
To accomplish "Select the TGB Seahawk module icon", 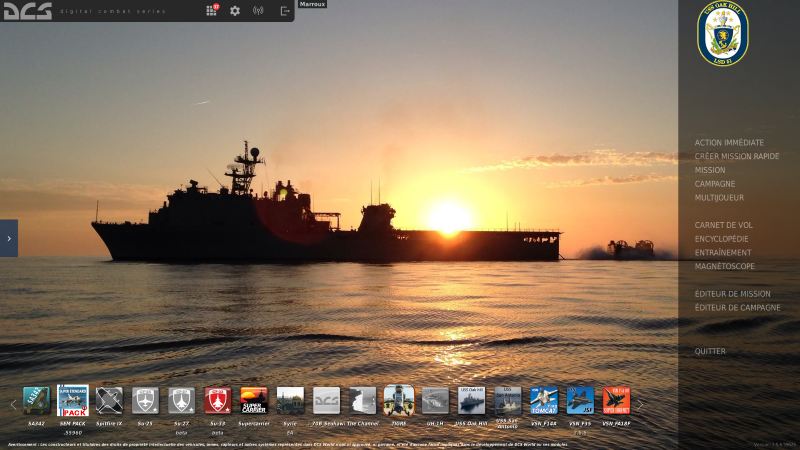I will click(327, 401).
